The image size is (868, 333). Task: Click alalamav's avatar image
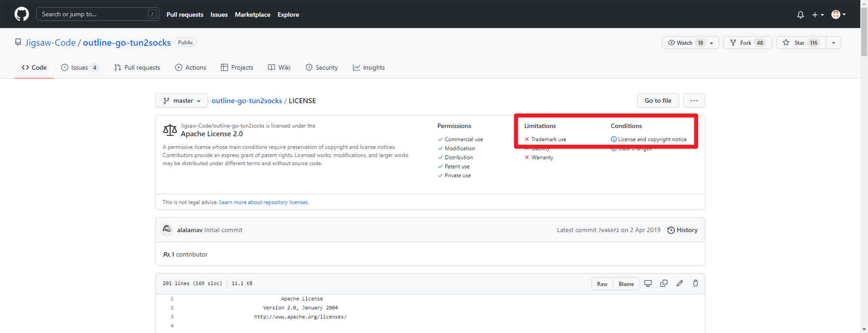167,230
